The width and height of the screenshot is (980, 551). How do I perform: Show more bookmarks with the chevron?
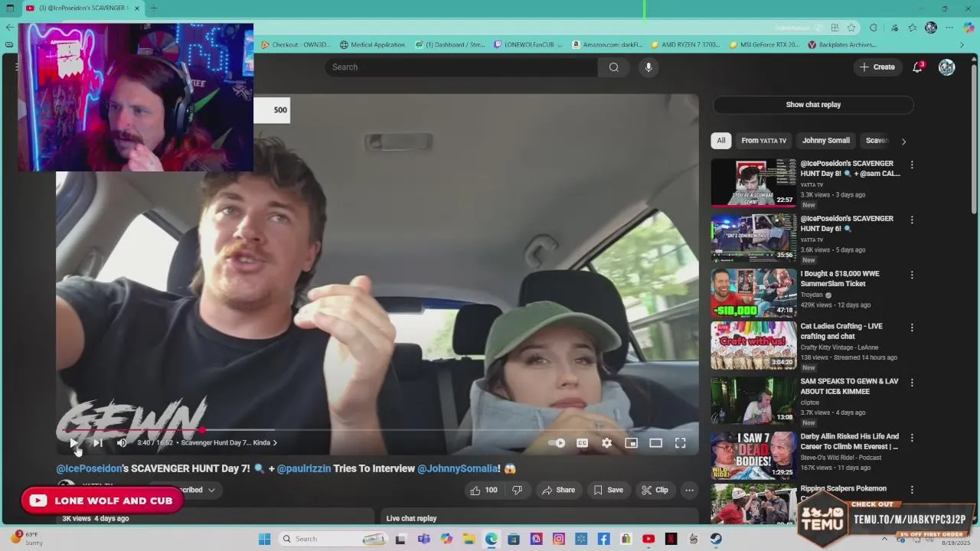tap(962, 44)
